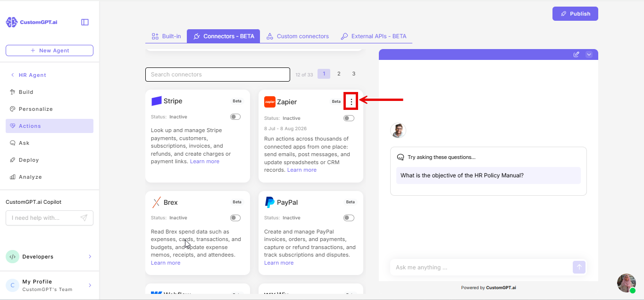Click the Brex logo icon

156,202
